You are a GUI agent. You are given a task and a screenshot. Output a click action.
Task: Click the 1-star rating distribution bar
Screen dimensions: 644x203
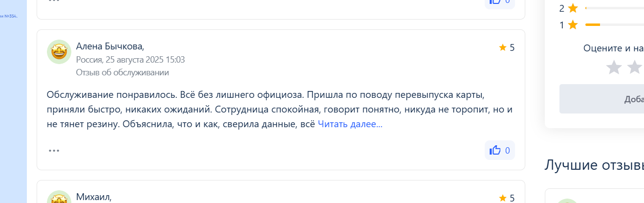coord(614,24)
